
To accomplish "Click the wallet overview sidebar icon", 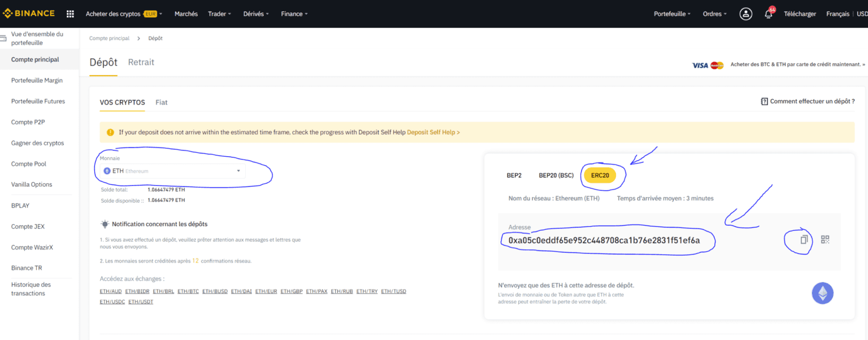I will pyautogui.click(x=4, y=38).
